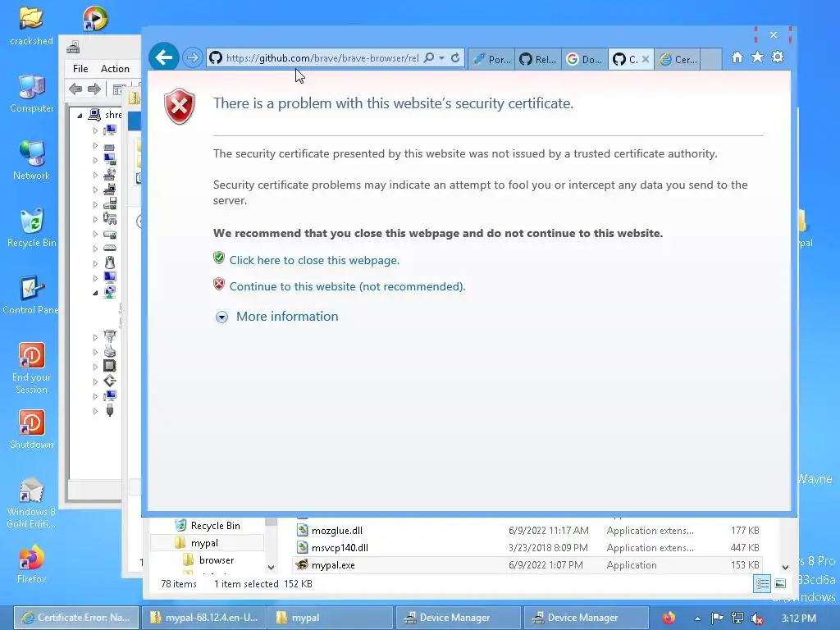Expand the USB plug device category
This screenshot has height=630, width=840.
pyautogui.click(x=95, y=411)
